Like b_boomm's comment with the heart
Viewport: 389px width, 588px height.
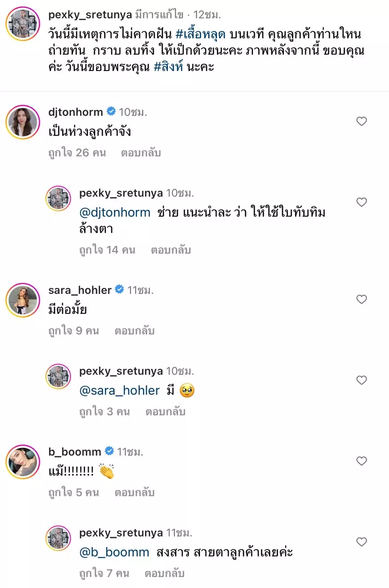[x=361, y=461]
